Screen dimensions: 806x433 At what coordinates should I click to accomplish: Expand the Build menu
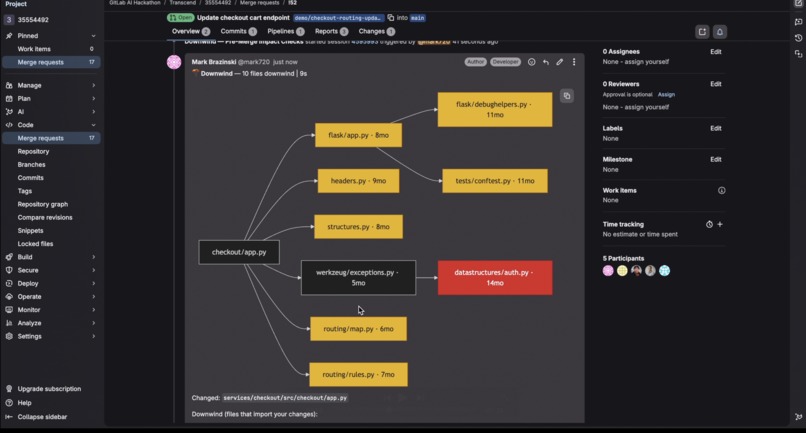coord(51,257)
